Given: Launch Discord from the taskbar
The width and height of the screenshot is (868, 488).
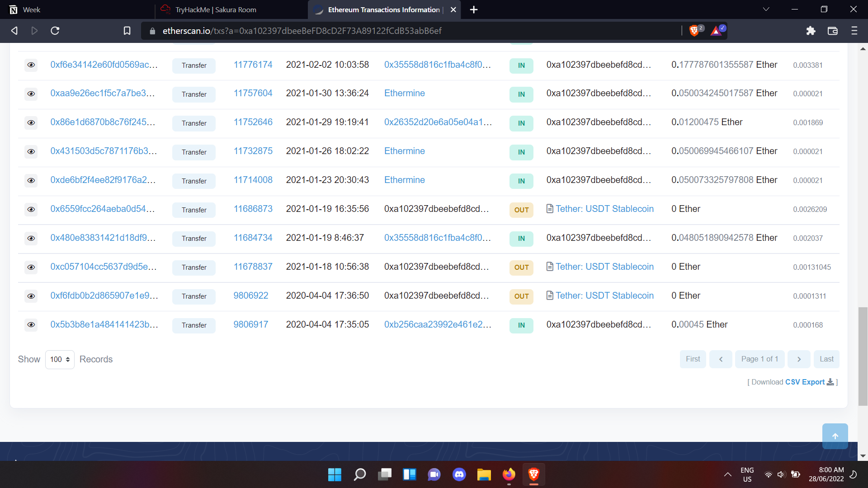Looking at the screenshot, I should pos(459,474).
